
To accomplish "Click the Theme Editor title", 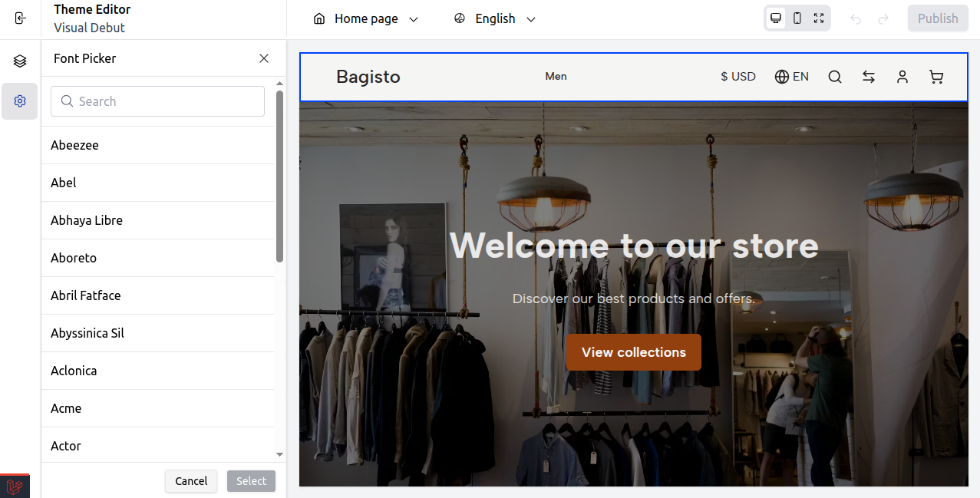I will coord(92,9).
